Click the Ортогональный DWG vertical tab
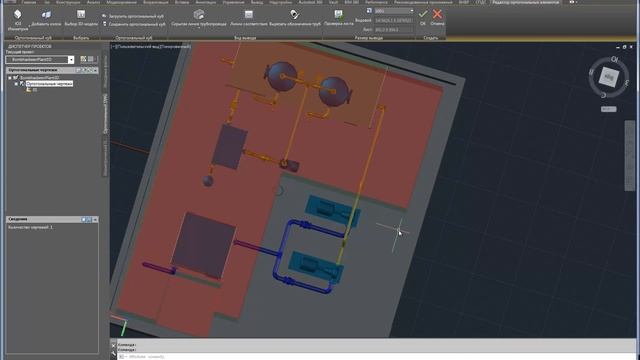 [105, 114]
